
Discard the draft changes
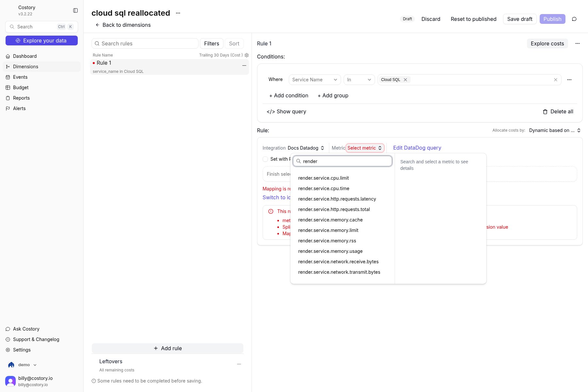pyautogui.click(x=431, y=19)
